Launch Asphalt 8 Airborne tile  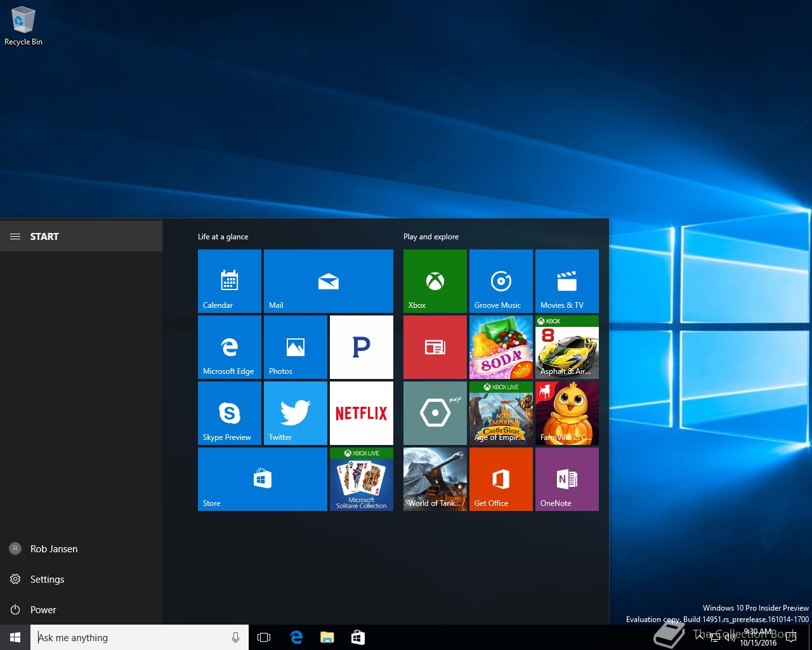[x=567, y=347]
